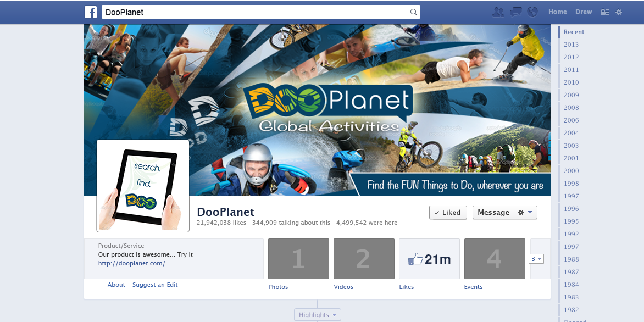Image resolution: width=644 pixels, height=322 pixels.
Task: Expand the 3 more apps dropdown
Action: (536, 259)
